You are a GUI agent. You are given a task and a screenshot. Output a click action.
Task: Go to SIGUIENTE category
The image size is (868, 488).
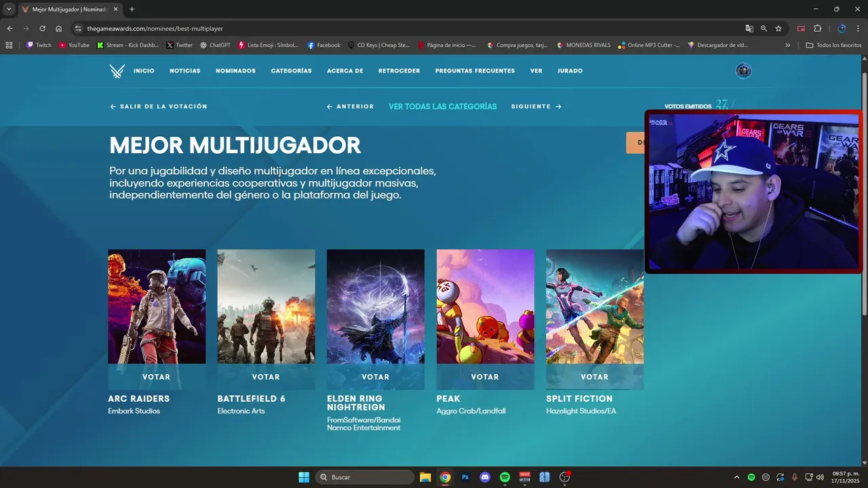click(x=536, y=106)
